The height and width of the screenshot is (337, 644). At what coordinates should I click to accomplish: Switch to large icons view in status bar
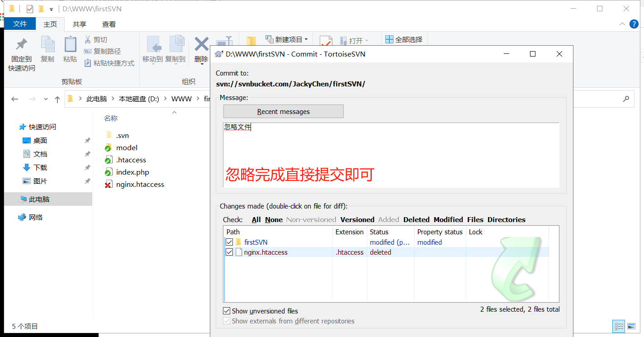coord(632,326)
